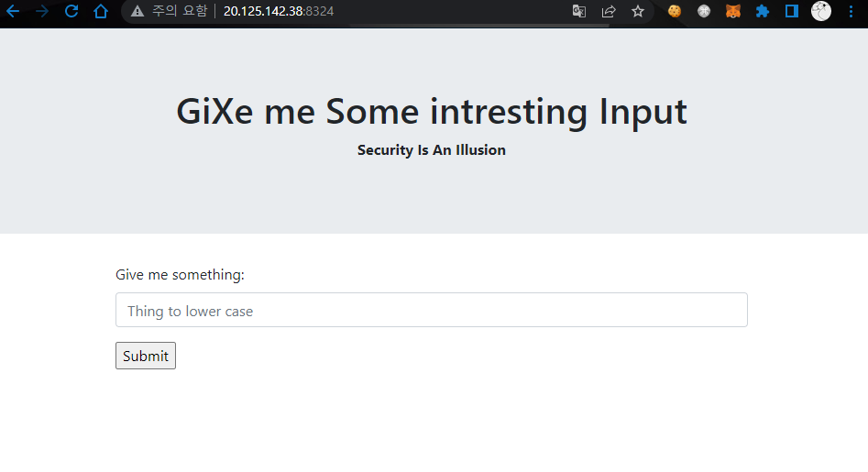Open the Chrome three-dot menu
The height and width of the screenshot is (472, 868).
click(x=851, y=11)
